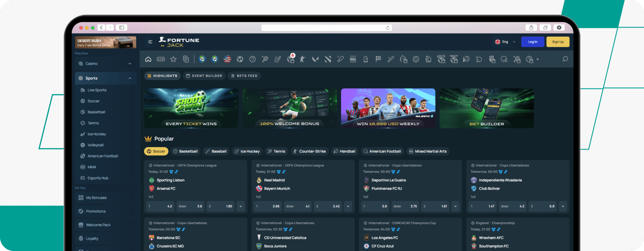Open favorites star icon in sports bar
This screenshot has width=644, height=251.
pos(174,59)
